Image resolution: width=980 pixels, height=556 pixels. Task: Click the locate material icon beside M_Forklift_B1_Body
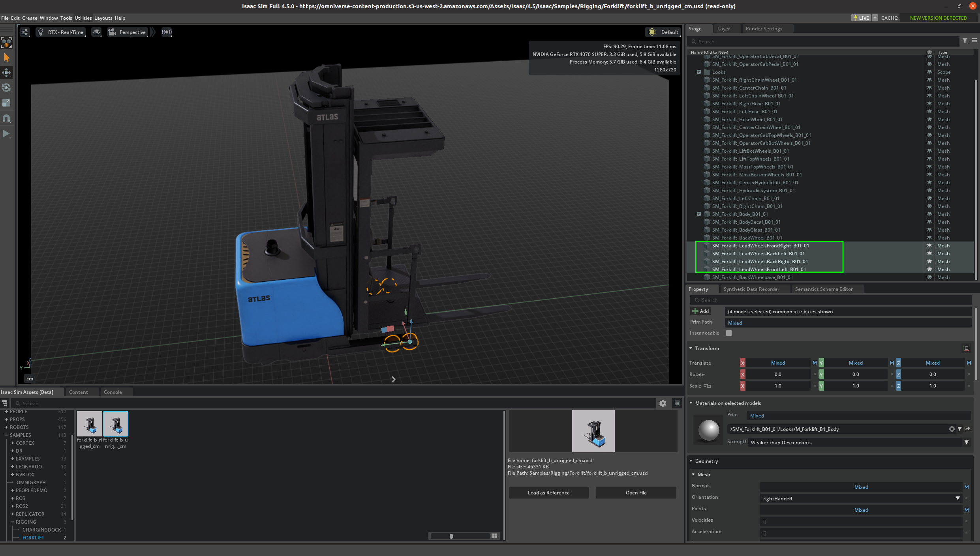(x=967, y=429)
